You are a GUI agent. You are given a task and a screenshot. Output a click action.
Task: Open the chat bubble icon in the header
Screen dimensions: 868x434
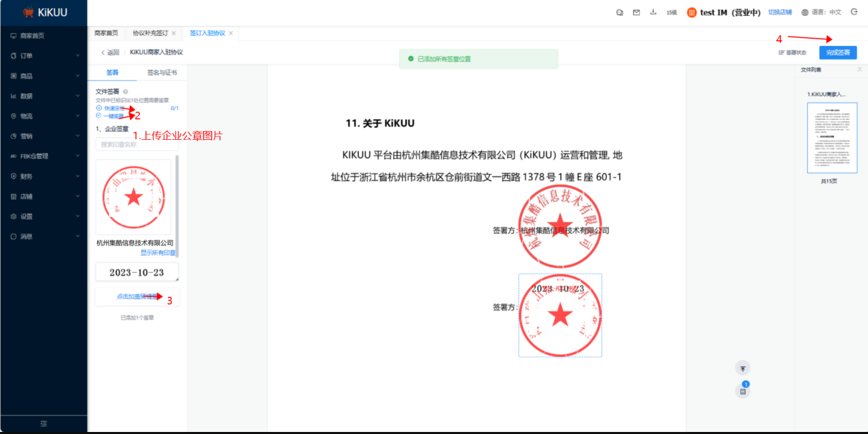(x=619, y=12)
